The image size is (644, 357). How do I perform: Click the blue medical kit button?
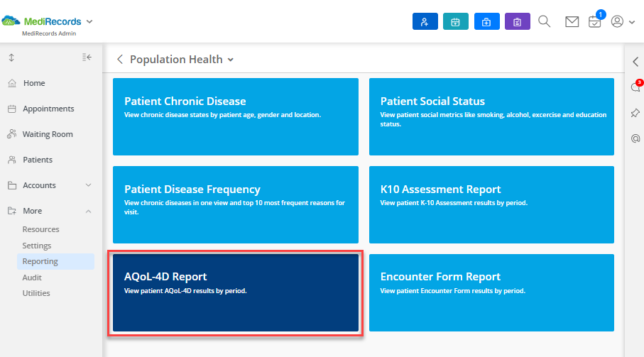click(x=486, y=22)
